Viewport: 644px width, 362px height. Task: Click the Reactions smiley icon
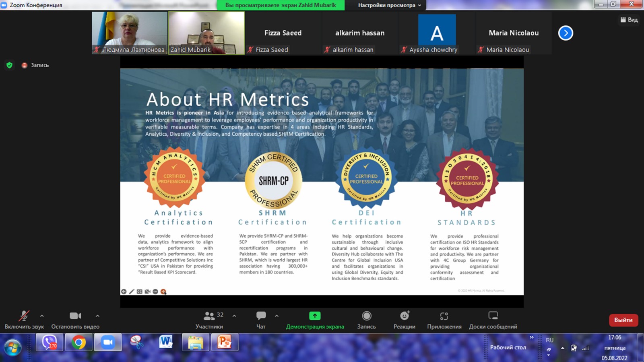coord(404,316)
